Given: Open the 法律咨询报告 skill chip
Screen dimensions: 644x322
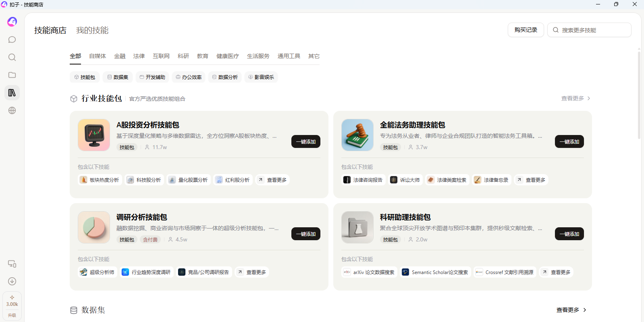Looking at the screenshot, I should pos(364,180).
